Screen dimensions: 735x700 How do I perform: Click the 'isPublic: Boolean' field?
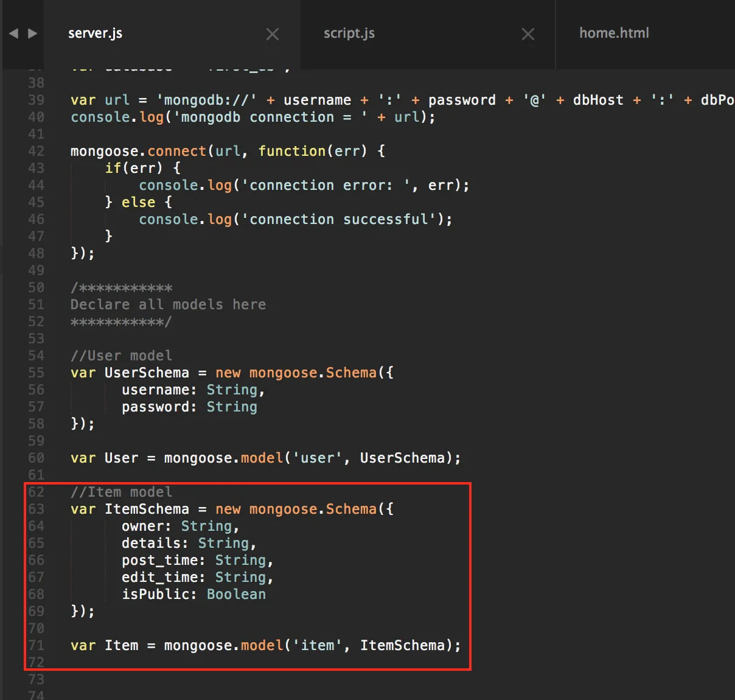[193, 594]
